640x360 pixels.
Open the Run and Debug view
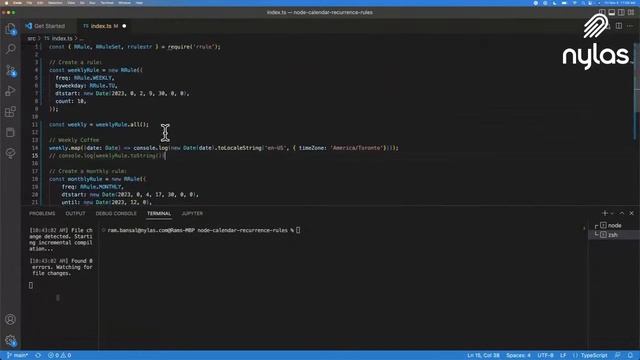coord(11,91)
